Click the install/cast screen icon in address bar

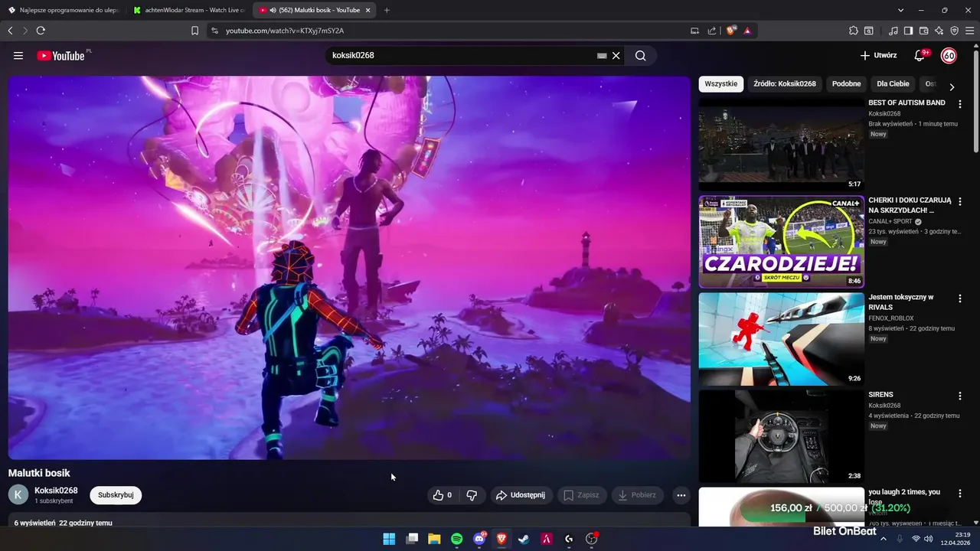pos(694,31)
